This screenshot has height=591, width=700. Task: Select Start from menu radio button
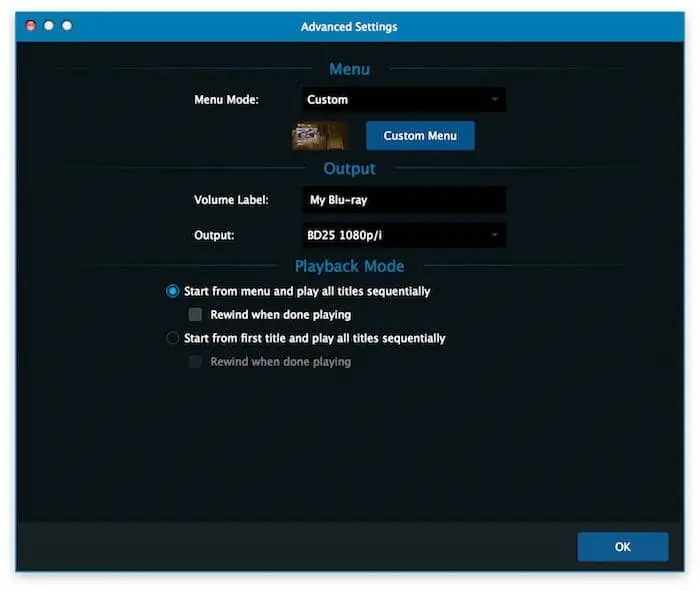(x=173, y=291)
